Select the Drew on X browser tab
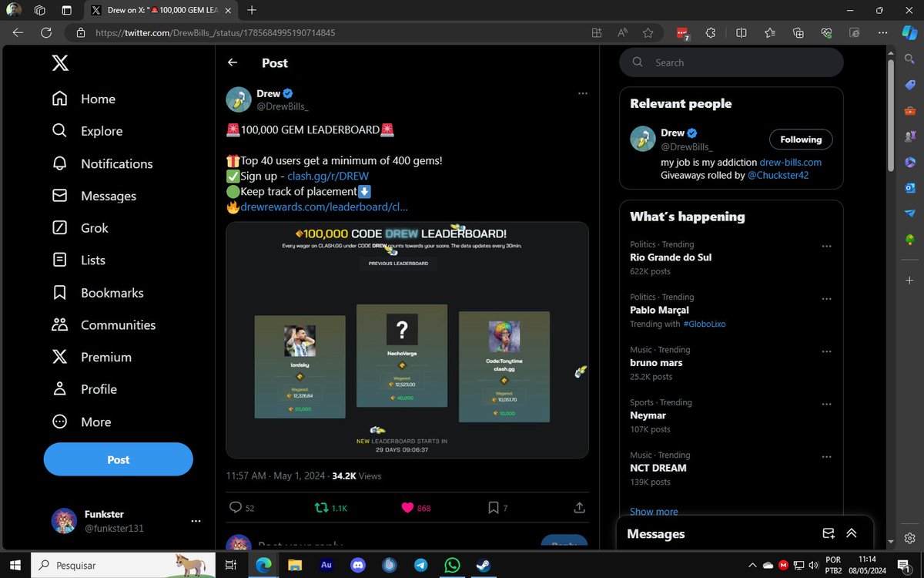Screen dimensions: 924x578 click(159, 11)
